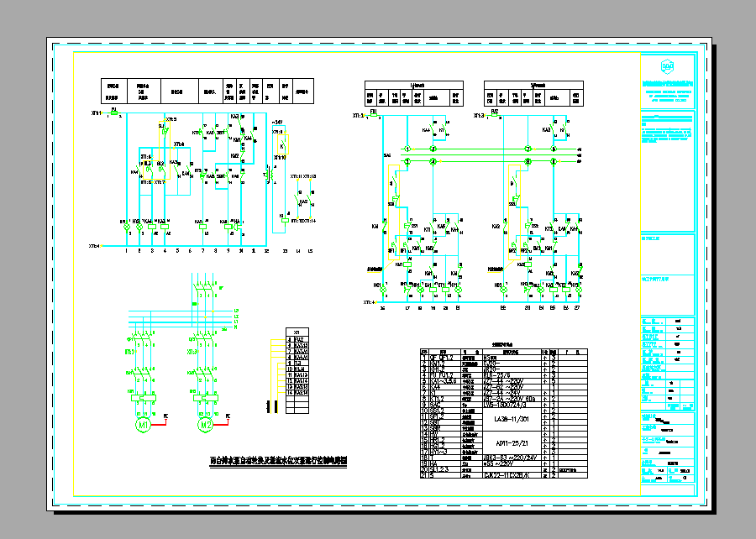This screenshot has height=539, width=756.
Task: Select the thermal relay block above M2
Action: tap(206, 398)
